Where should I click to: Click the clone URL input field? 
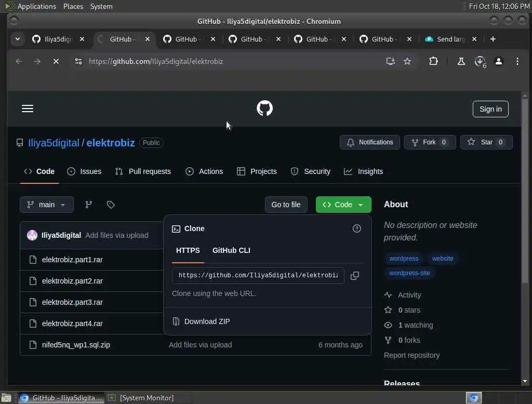point(258,275)
